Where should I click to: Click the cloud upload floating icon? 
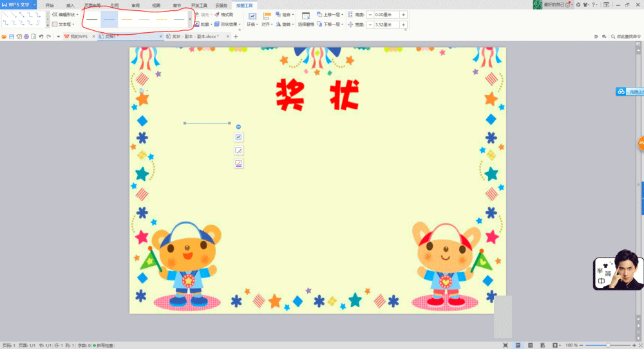pyautogui.click(x=621, y=91)
